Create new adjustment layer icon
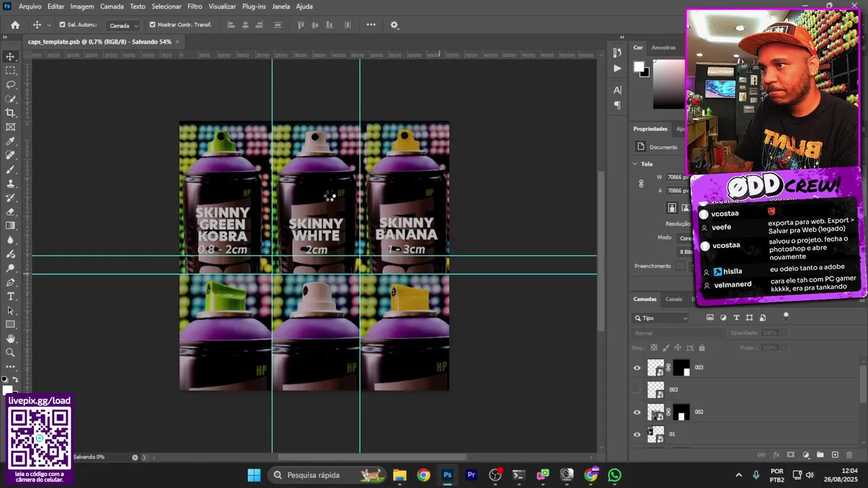This screenshot has width=868, height=488. point(806,455)
